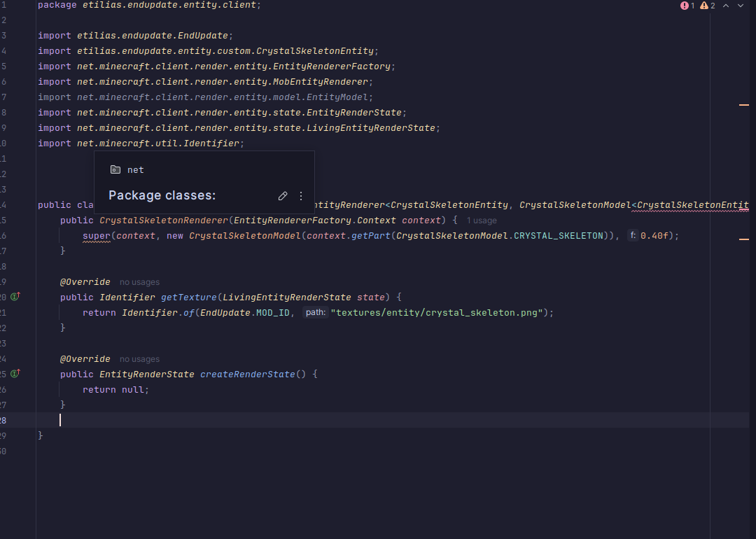Click the 'net' package folder icon
The width and height of the screenshot is (756, 539).
click(x=115, y=170)
